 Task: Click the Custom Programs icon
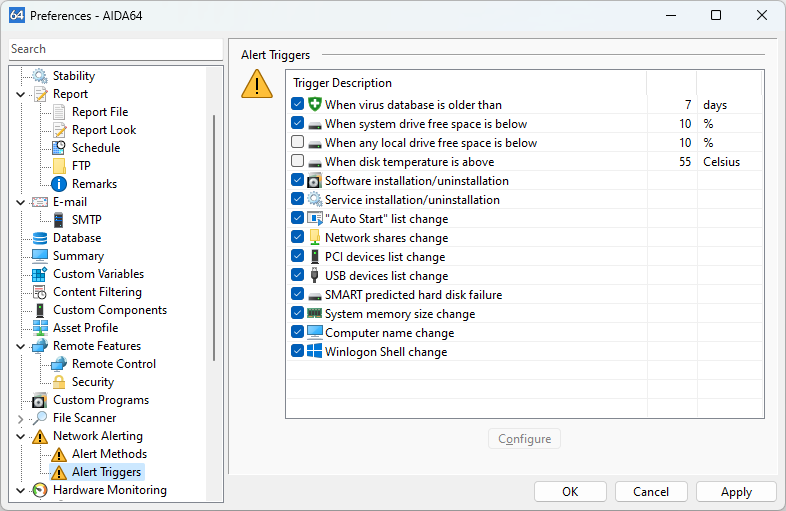(x=40, y=400)
